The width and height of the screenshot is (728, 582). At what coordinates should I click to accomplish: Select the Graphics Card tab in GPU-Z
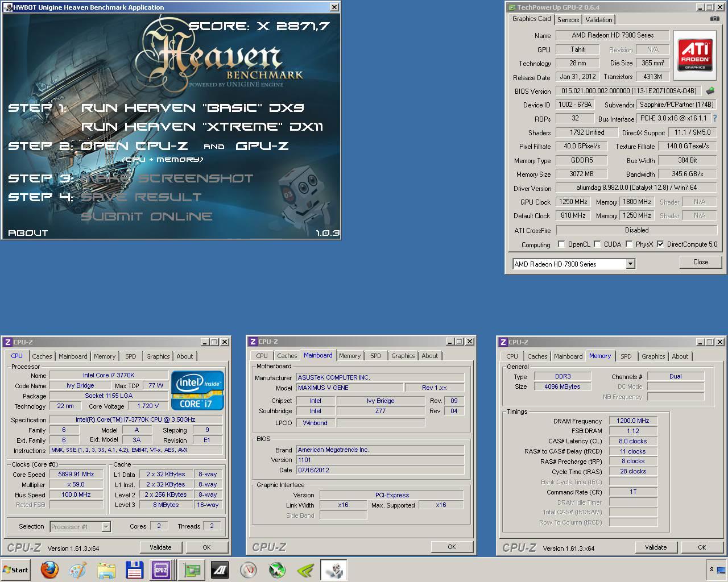click(x=532, y=19)
